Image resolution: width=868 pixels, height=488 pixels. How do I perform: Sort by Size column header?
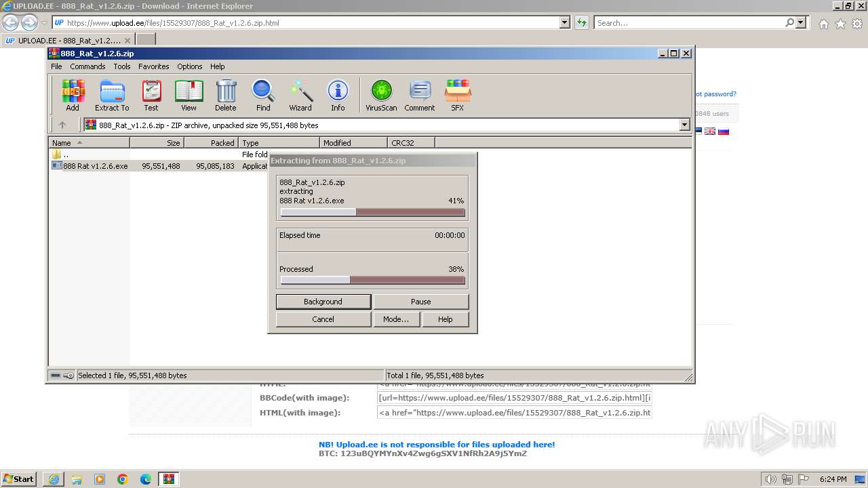tap(157, 143)
